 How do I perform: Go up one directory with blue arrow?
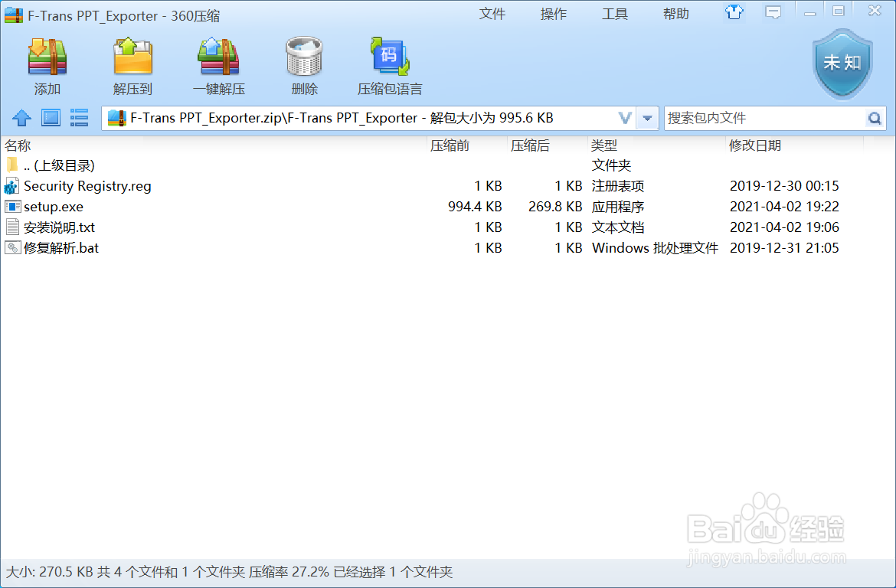(21, 118)
